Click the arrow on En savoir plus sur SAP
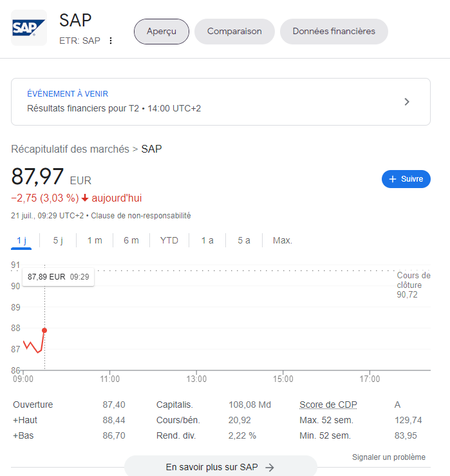 pyautogui.click(x=270, y=468)
